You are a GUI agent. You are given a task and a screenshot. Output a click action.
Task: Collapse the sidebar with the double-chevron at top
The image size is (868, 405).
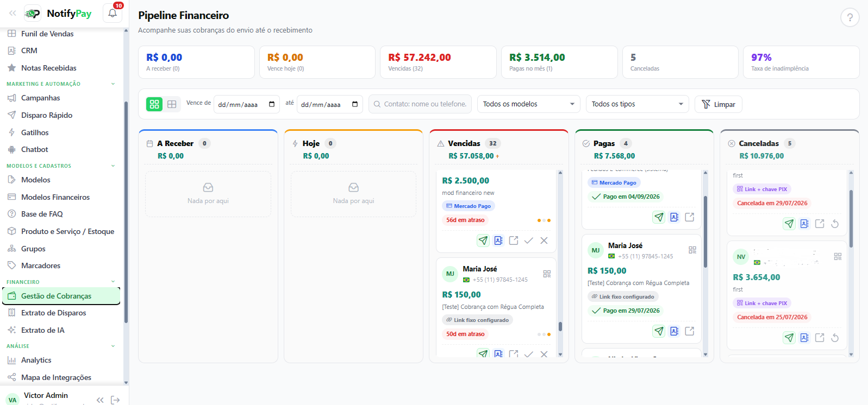click(x=13, y=13)
